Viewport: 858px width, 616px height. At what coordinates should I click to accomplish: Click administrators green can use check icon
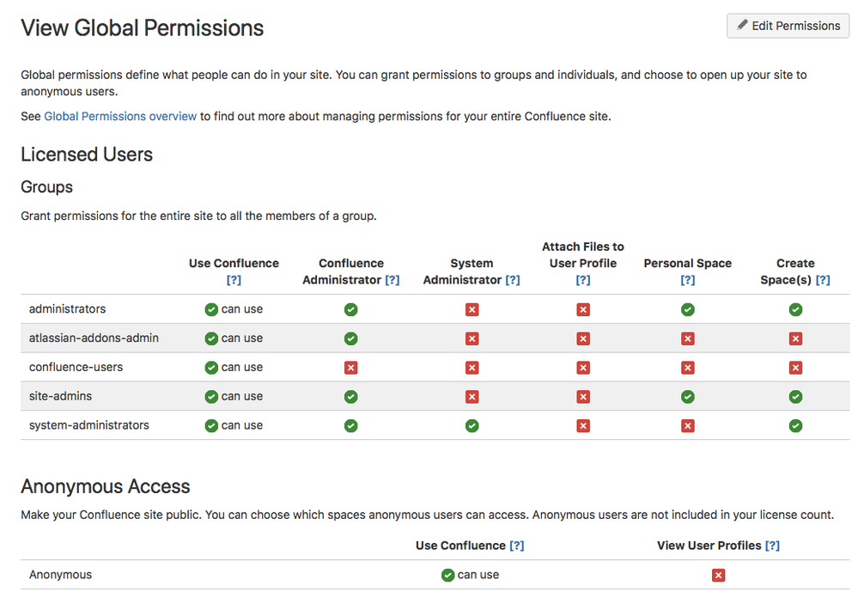pyautogui.click(x=211, y=309)
